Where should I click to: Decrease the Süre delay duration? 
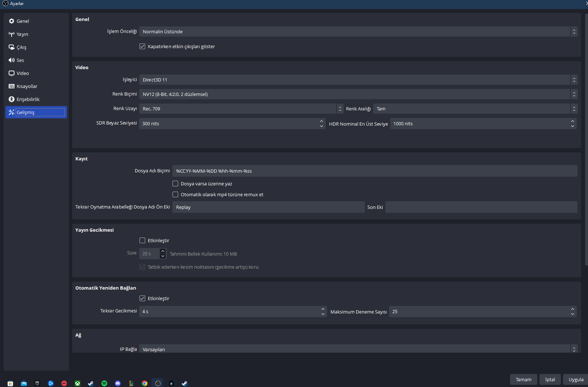click(163, 256)
